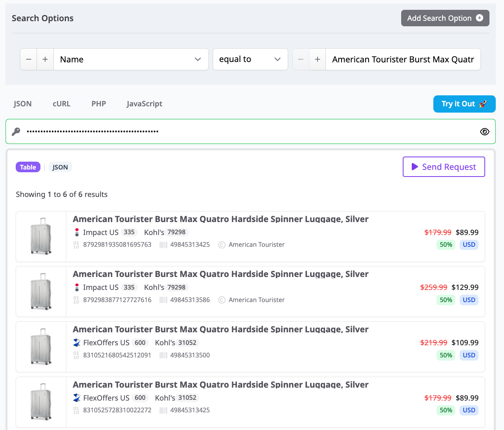
Task: Click the copyright brand icon in first result
Action: pos(222,245)
